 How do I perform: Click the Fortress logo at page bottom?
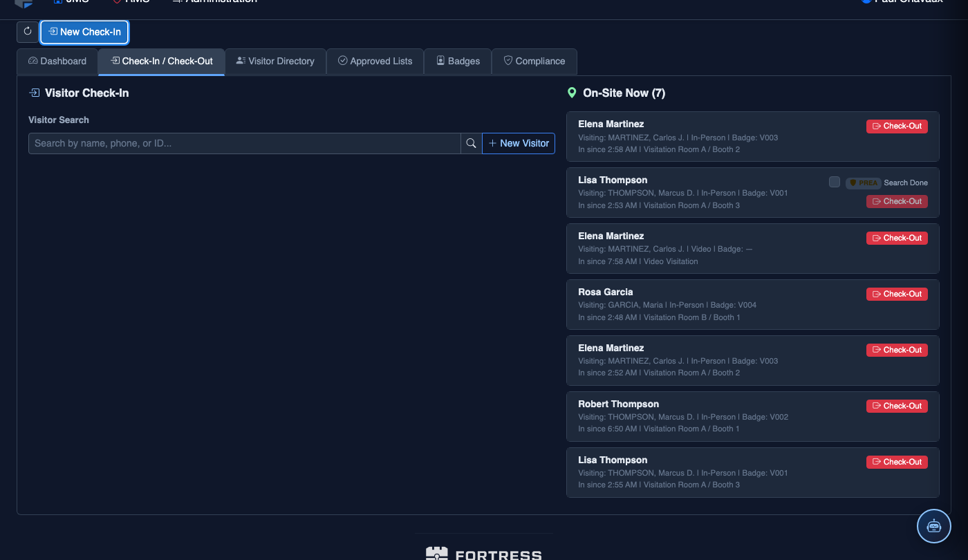click(x=483, y=553)
